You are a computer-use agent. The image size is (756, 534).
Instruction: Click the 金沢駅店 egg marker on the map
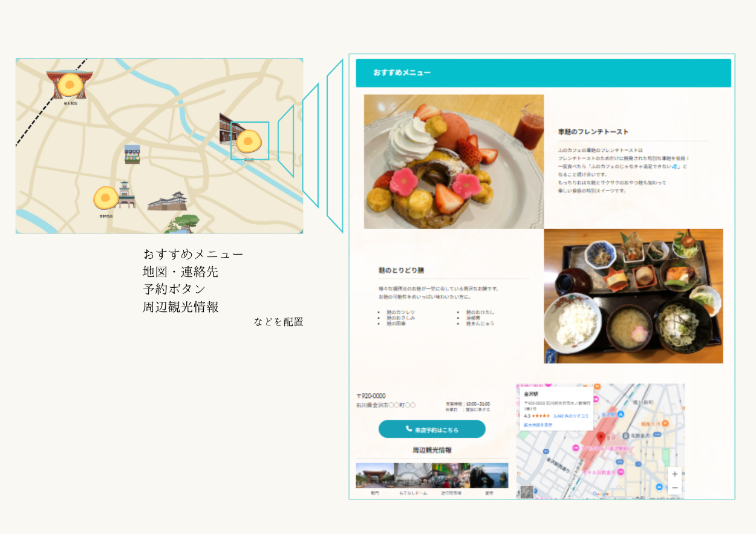click(70, 84)
